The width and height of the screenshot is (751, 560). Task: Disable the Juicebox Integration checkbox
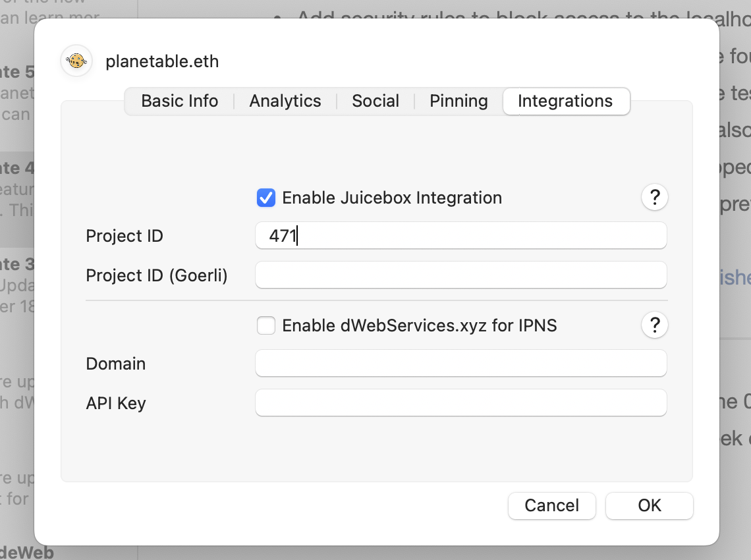tap(266, 198)
